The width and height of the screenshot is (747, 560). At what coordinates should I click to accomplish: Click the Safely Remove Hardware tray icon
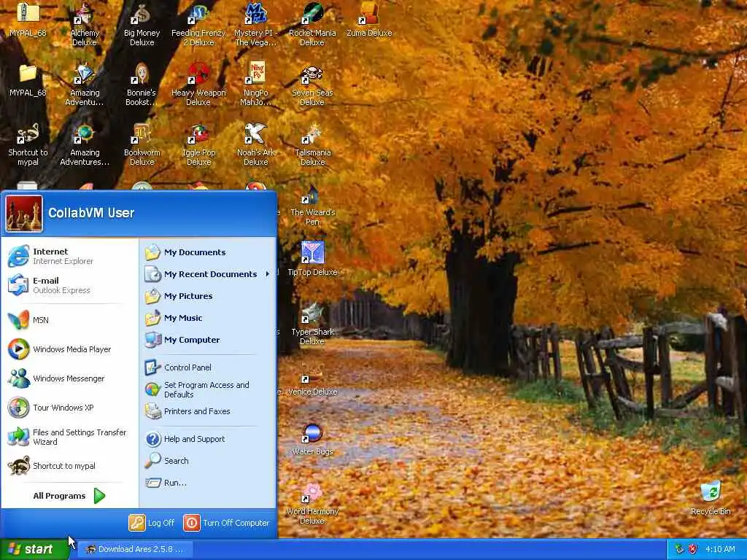(679, 549)
